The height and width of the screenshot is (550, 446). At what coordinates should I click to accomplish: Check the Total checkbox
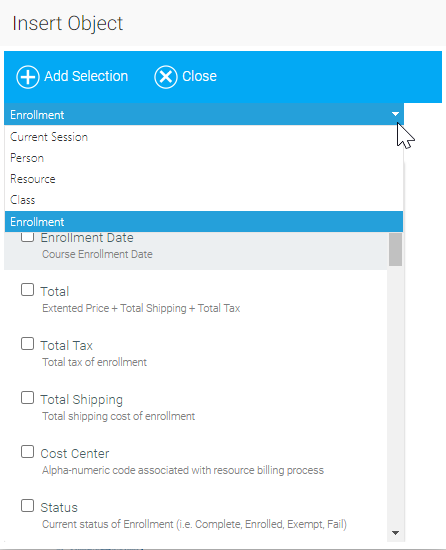point(27,290)
